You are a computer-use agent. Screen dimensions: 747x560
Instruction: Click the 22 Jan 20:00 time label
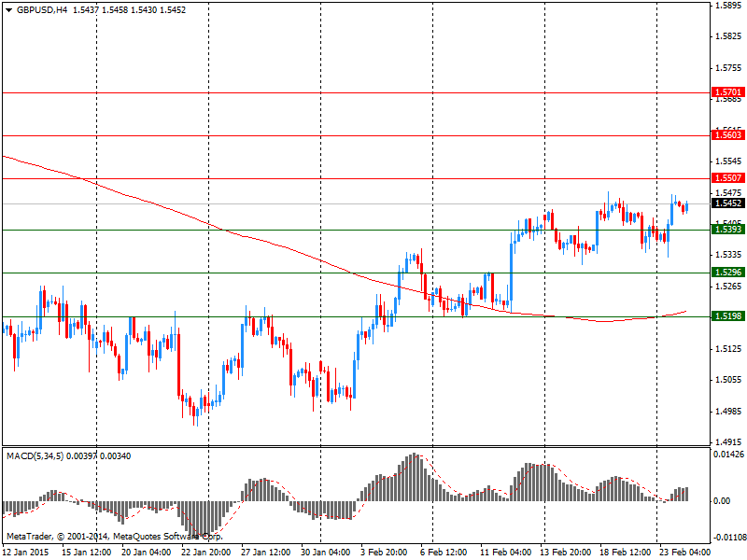click(205, 553)
